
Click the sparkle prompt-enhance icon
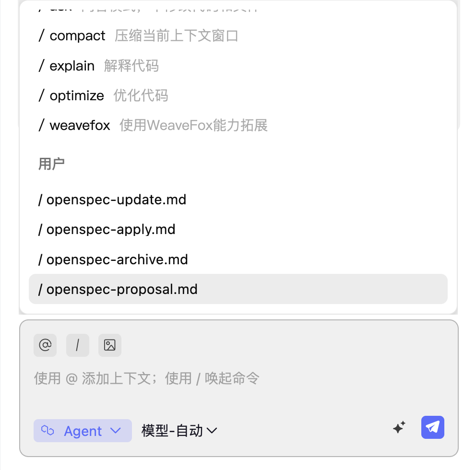tap(399, 427)
